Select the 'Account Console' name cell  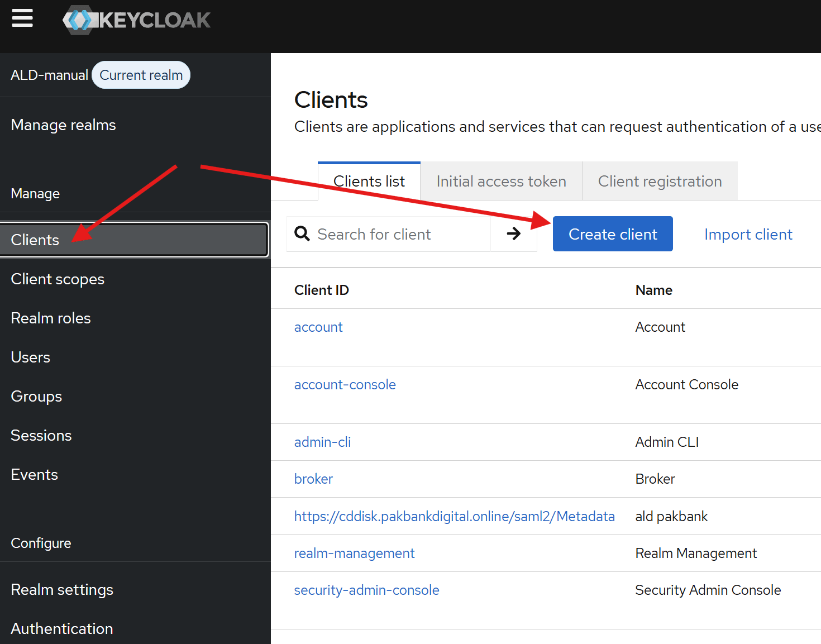[686, 384]
